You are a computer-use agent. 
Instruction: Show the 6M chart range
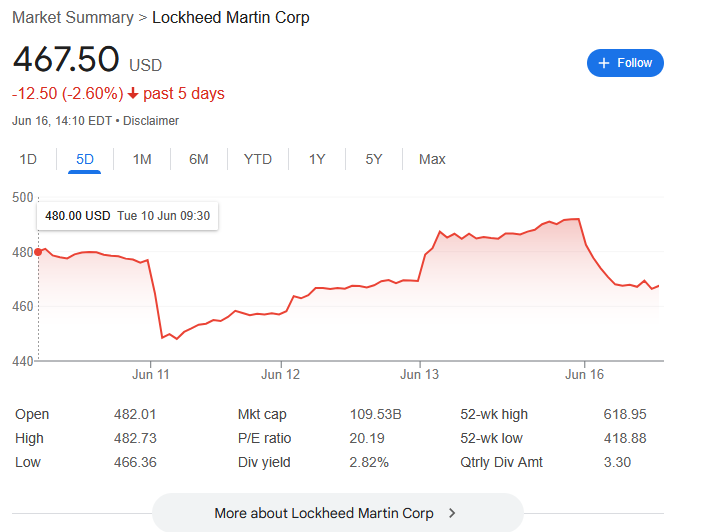199,159
